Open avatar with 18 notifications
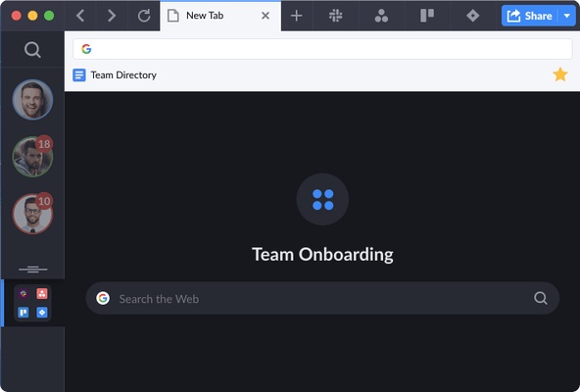The width and height of the screenshot is (580, 392). [32, 157]
